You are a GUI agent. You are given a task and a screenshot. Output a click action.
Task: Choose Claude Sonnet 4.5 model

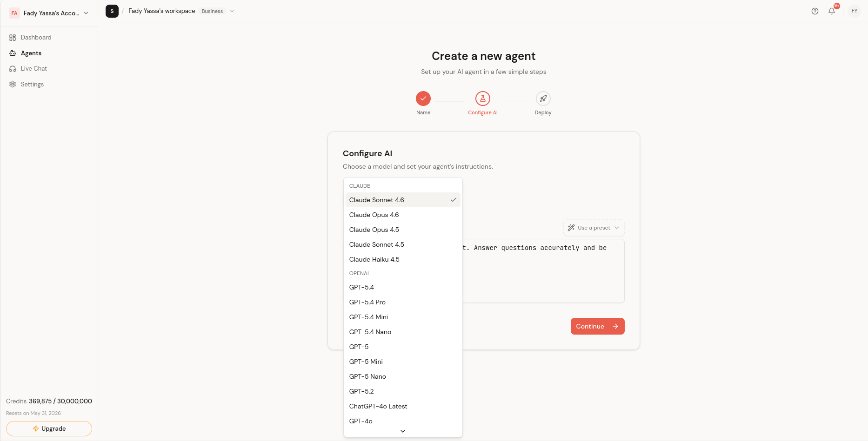coord(403,244)
